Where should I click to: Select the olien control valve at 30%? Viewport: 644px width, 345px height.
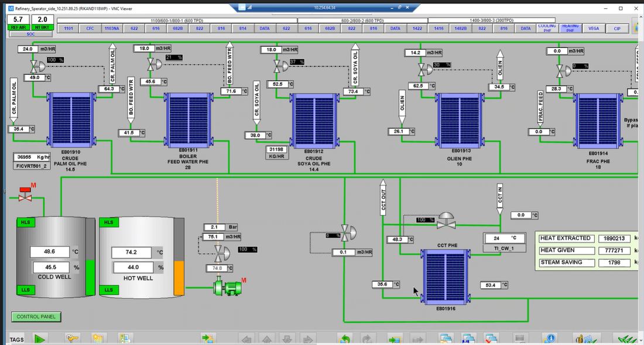425,70
